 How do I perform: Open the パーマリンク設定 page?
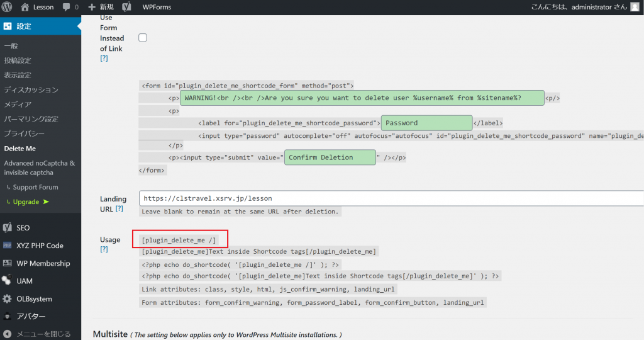point(31,119)
